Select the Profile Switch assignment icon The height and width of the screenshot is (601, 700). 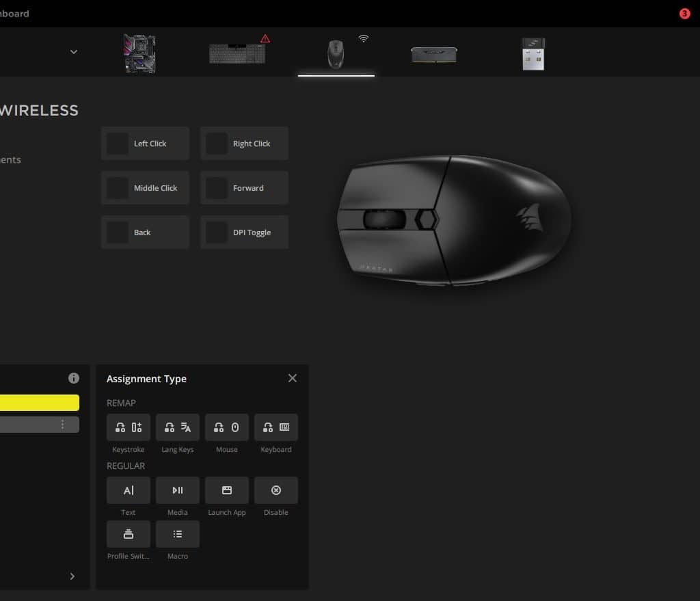(129, 534)
